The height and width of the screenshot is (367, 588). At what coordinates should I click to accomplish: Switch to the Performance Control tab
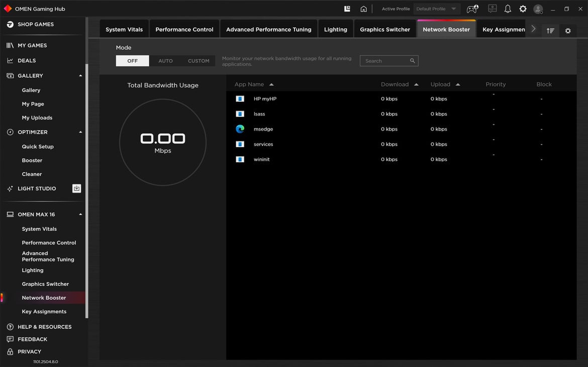coord(184,29)
